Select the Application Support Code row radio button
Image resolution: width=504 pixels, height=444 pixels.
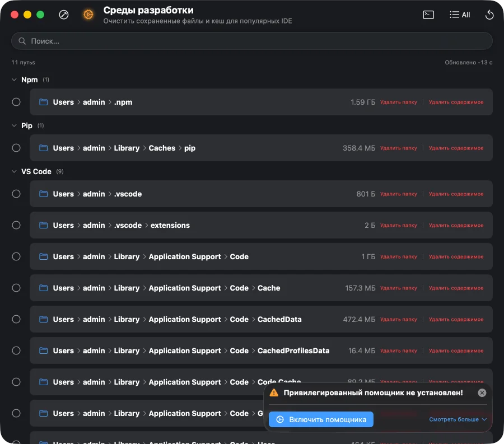point(16,256)
